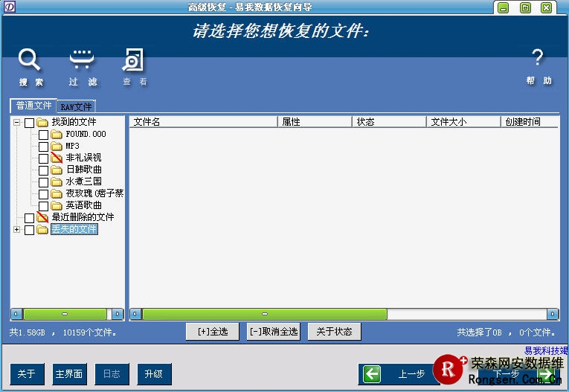
Task: Toggle checkbox for 最近删除的文件
Action: pyautogui.click(x=29, y=217)
